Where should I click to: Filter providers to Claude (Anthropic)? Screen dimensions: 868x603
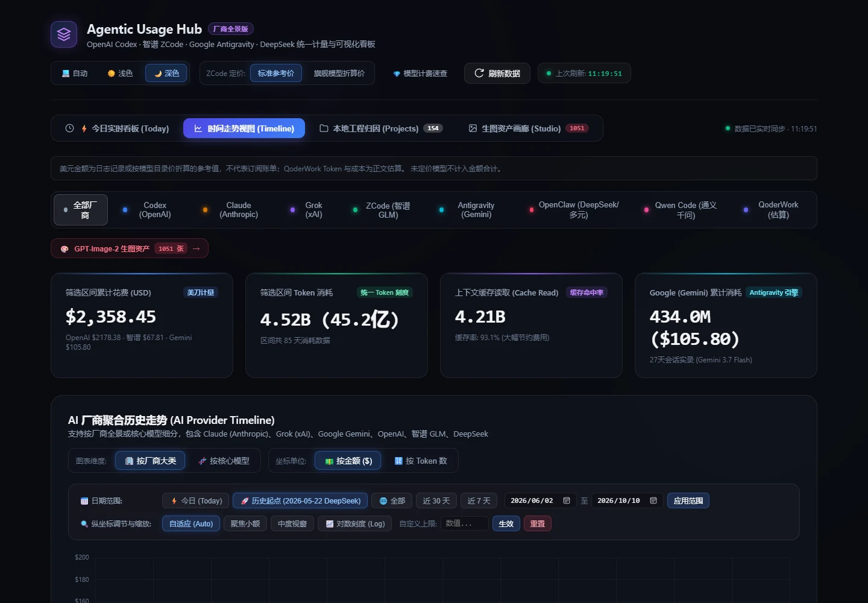pyautogui.click(x=231, y=210)
